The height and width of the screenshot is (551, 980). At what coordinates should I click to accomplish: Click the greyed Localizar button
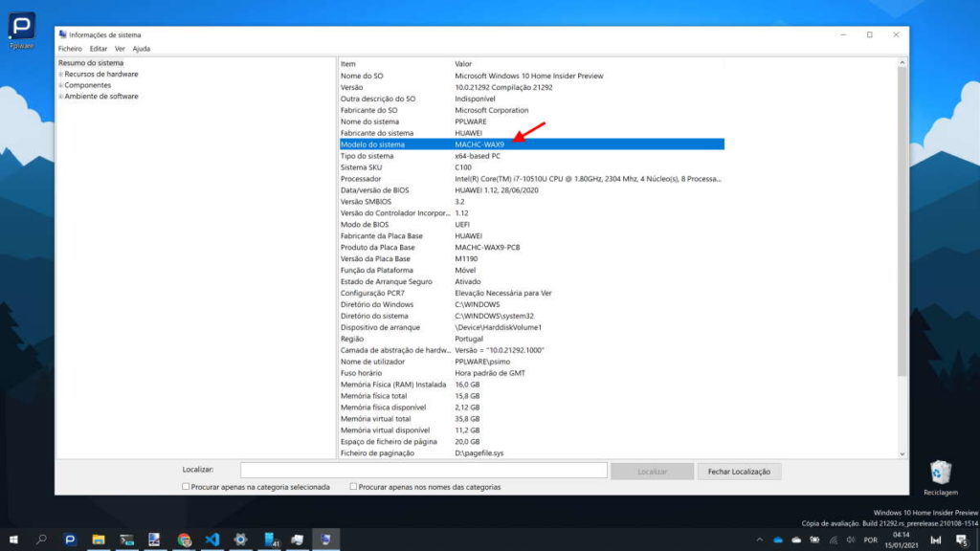point(652,472)
